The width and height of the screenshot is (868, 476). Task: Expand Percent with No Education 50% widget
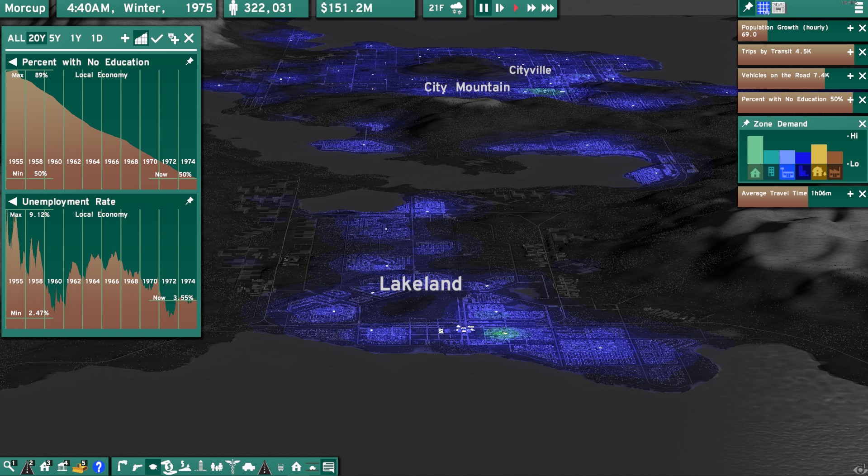click(x=850, y=100)
